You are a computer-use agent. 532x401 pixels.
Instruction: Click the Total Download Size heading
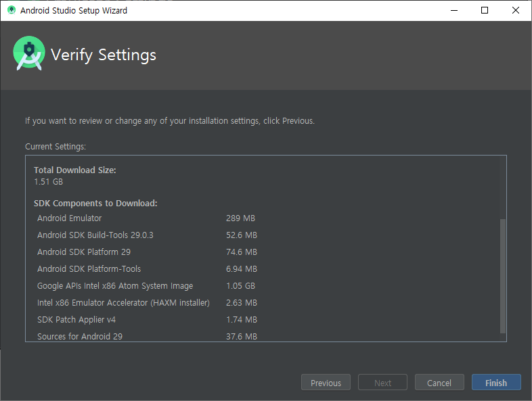(x=74, y=170)
